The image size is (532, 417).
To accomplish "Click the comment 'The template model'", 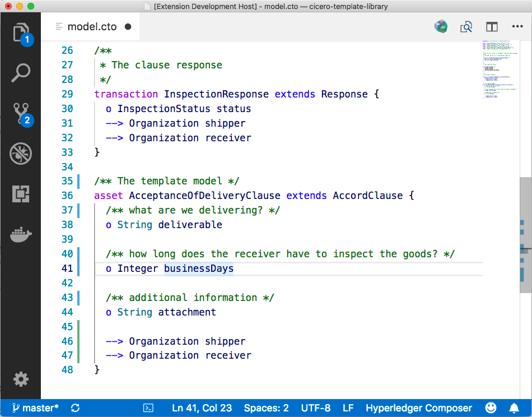I will 166,181.
